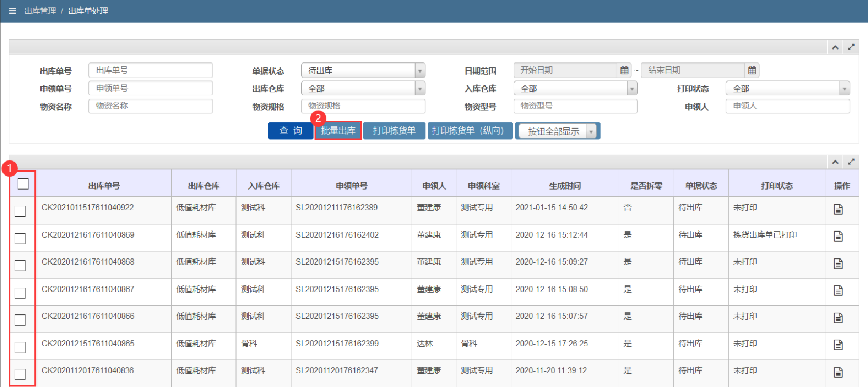The height and width of the screenshot is (387, 868).
Task: Check the row CK2020121517611040865
Action: point(20,348)
